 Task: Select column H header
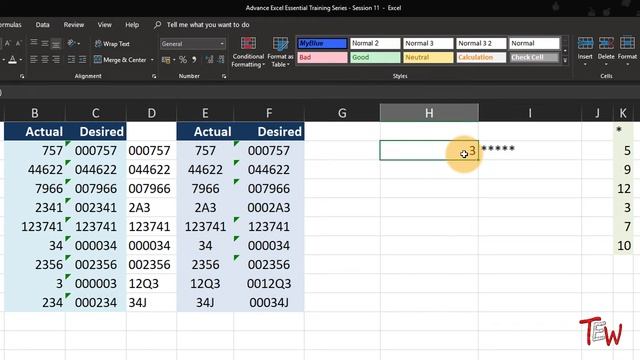click(429, 113)
